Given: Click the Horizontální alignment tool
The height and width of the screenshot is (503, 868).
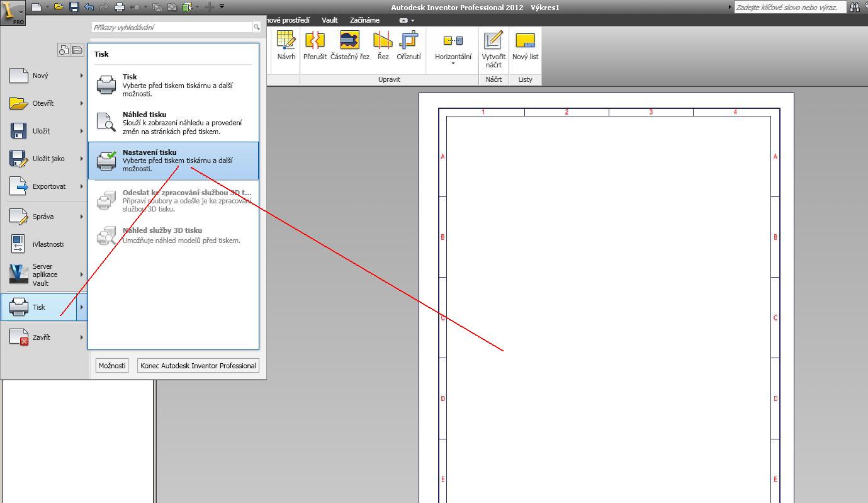Looking at the screenshot, I should pos(453,45).
